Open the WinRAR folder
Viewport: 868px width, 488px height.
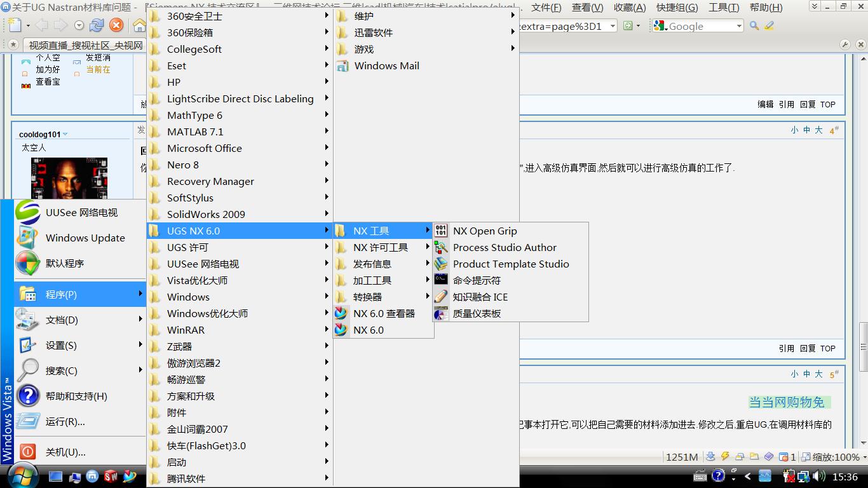240,330
